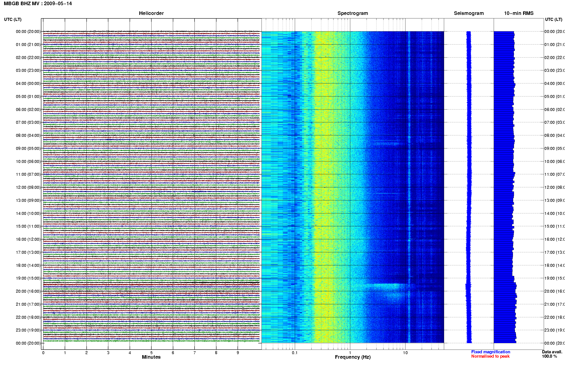Click the left 04:00 (00:00) time label
Screen dimensions: 588x368
click(28, 83)
